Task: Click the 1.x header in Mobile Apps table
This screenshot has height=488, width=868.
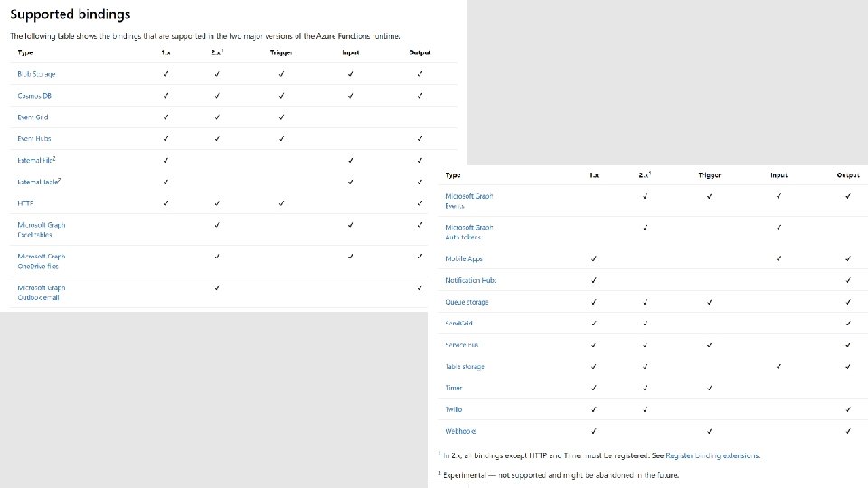Action: 594,174
